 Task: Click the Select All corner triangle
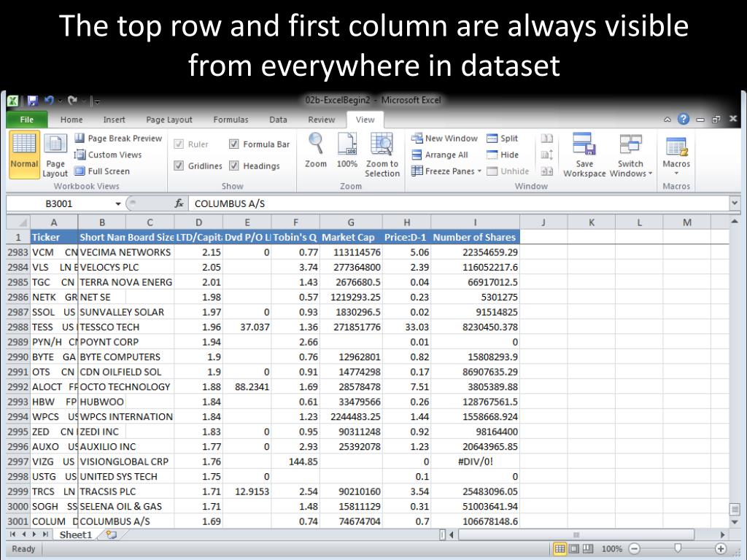point(18,222)
